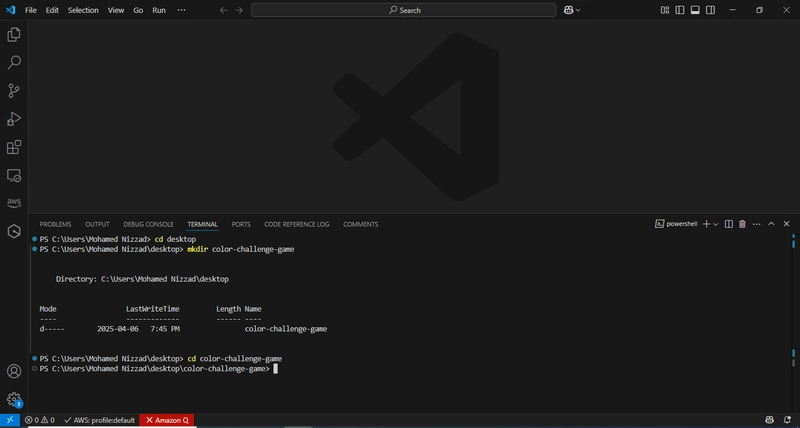Maximize the panel with the chevron
Image resolution: width=800 pixels, height=428 pixels.
click(x=771, y=224)
